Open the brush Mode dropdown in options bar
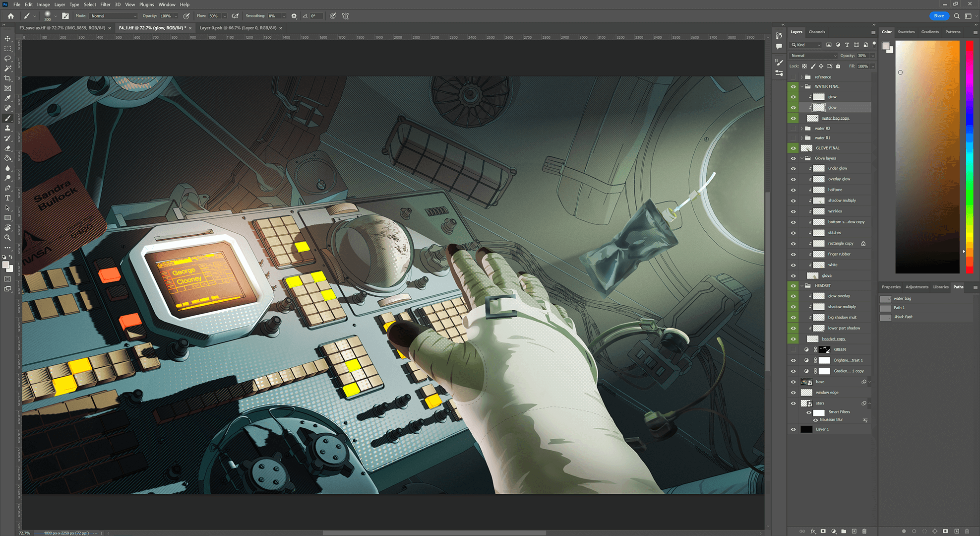This screenshot has width=980, height=536. (x=113, y=16)
